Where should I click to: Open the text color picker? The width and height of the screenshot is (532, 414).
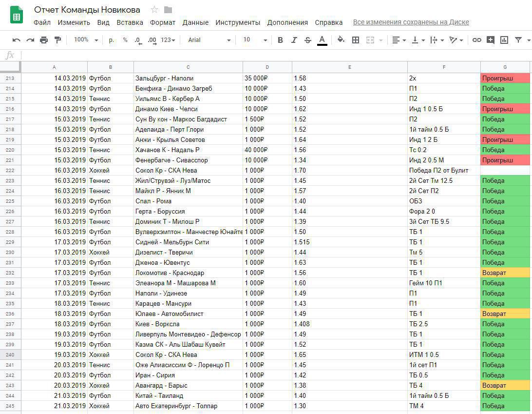322,40
